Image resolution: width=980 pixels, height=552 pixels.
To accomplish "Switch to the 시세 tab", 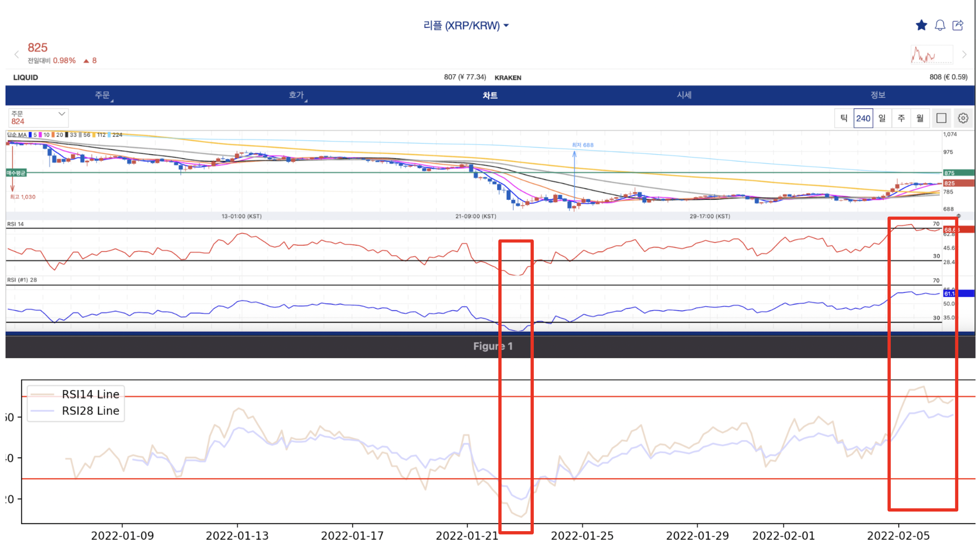I will coord(684,95).
